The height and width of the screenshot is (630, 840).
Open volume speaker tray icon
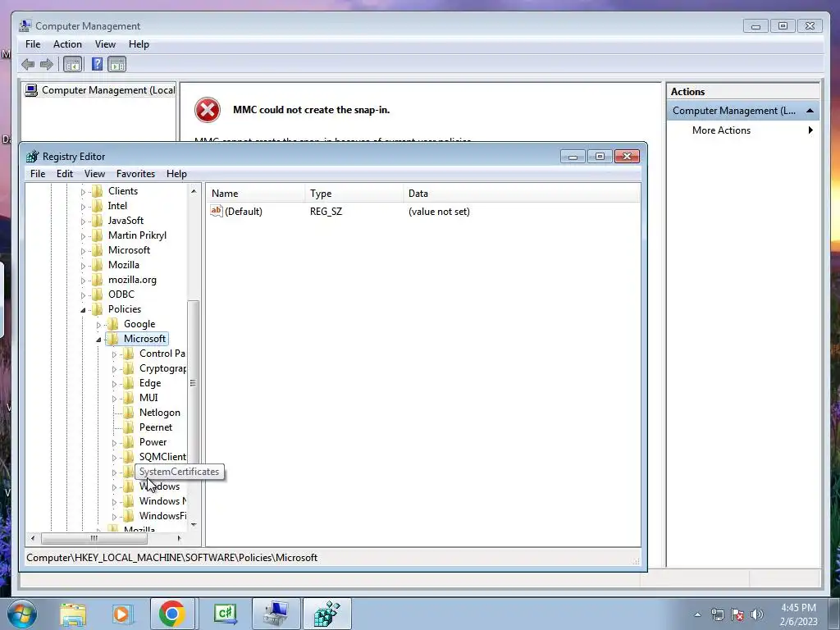pos(756,614)
